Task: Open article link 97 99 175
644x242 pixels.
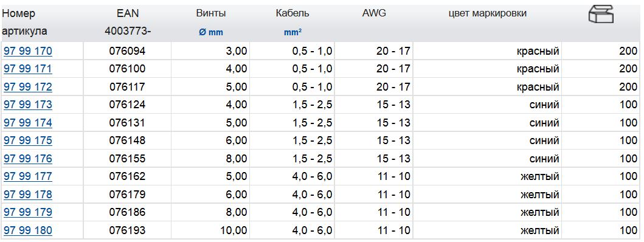Action: pos(28,140)
